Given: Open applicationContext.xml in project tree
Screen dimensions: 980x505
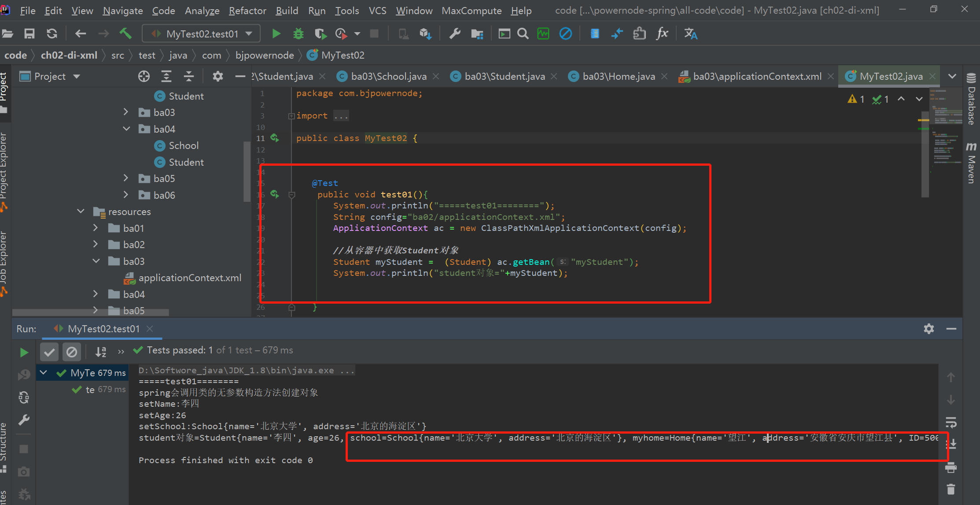Looking at the screenshot, I should [x=189, y=278].
